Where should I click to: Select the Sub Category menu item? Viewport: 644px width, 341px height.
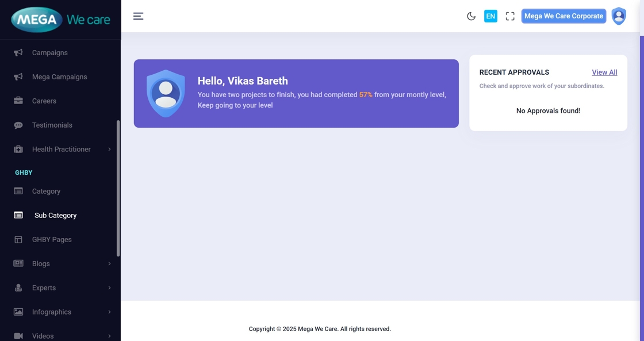[x=55, y=216]
